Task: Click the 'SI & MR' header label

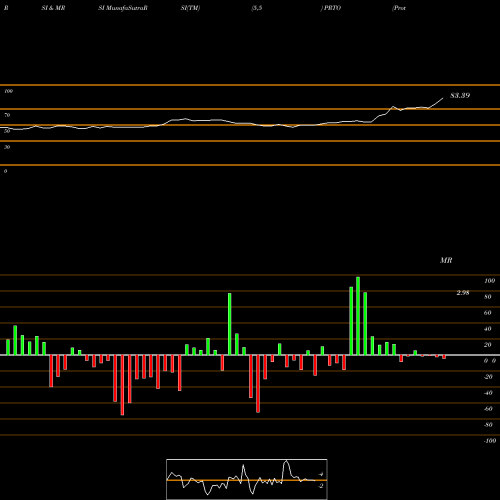Action: [x=53, y=8]
